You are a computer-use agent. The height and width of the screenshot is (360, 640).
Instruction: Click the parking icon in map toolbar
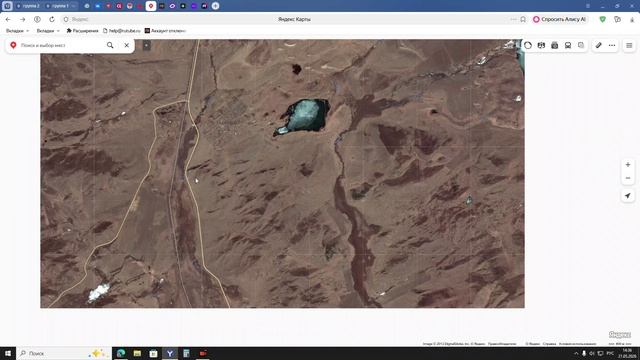555,45
